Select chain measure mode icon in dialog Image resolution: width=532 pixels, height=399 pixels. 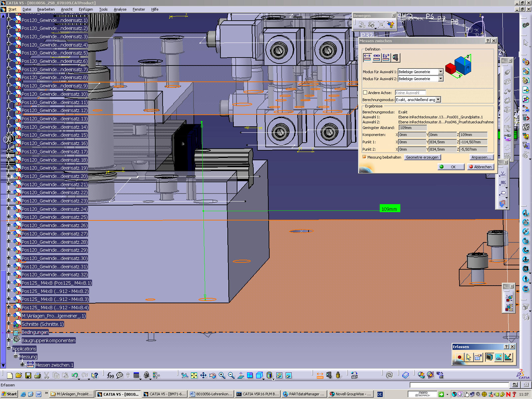coord(376,58)
